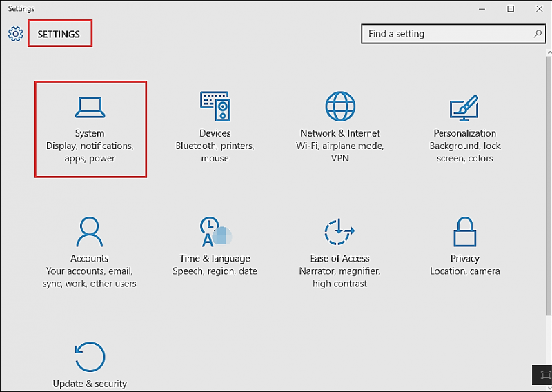Click the search magnifier icon

point(538,33)
